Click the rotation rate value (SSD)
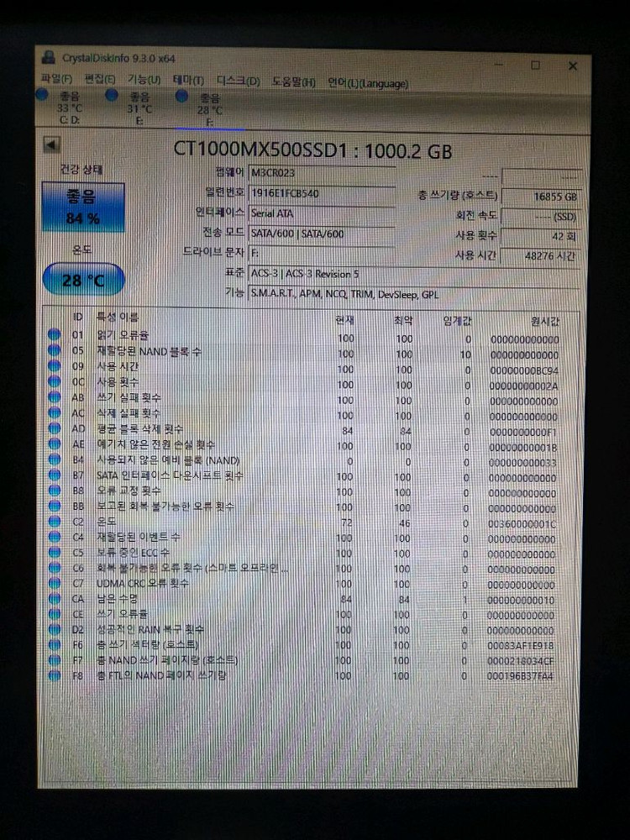 [540, 217]
